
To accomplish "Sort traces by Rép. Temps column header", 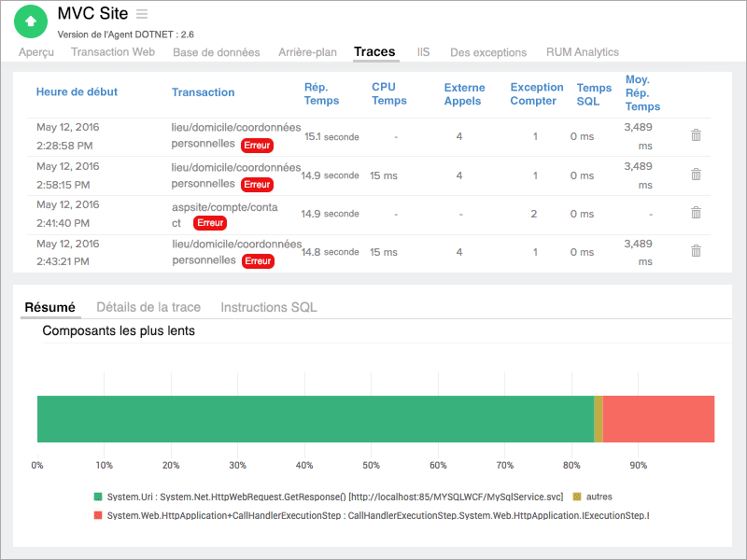I will [322, 93].
